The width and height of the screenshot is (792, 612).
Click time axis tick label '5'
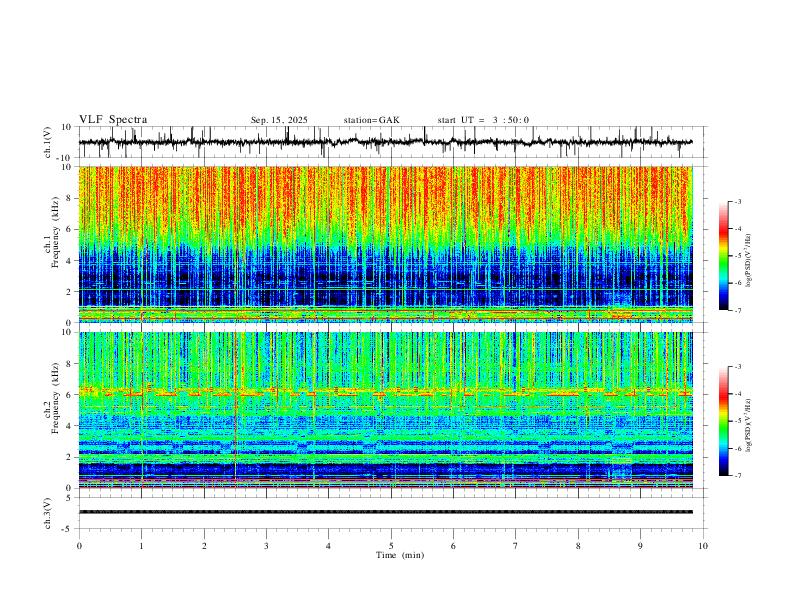pyautogui.click(x=391, y=546)
